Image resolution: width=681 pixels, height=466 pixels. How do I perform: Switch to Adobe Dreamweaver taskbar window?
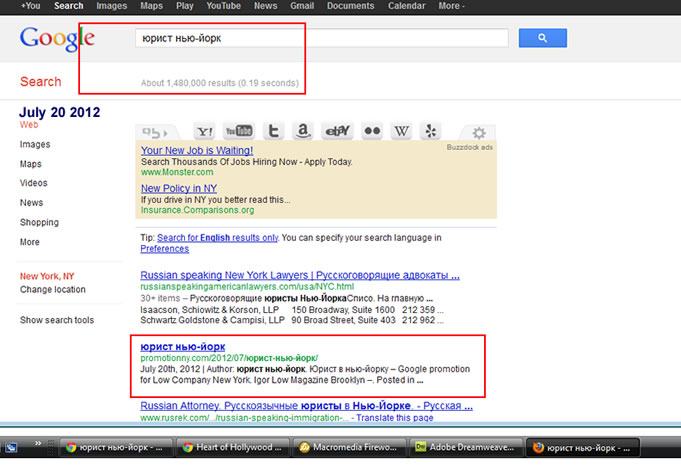(x=466, y=447)
